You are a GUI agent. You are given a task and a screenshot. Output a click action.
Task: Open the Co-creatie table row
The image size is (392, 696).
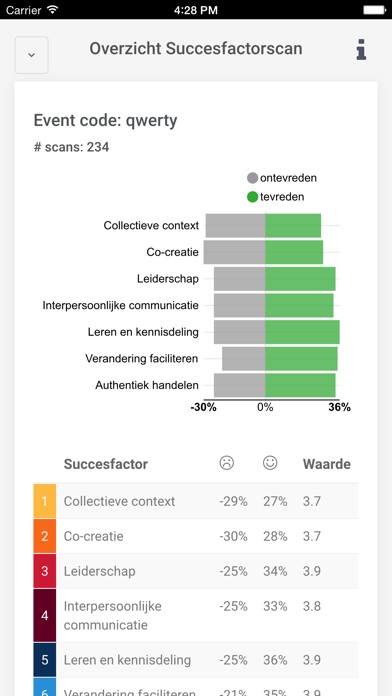[196, 536]
